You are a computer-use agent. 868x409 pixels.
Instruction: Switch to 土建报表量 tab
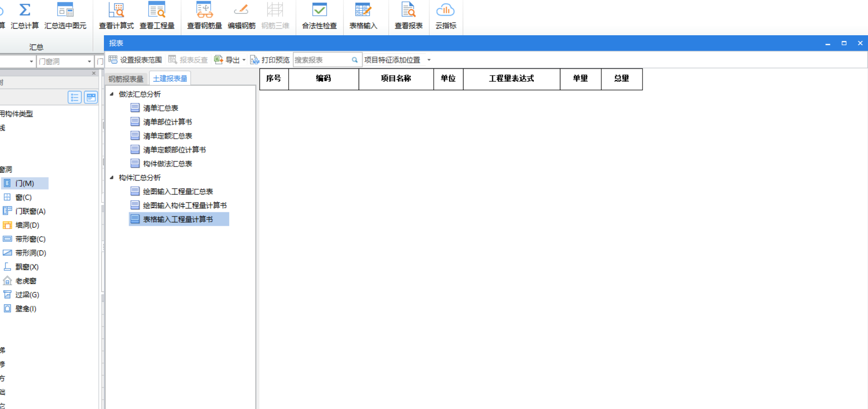tap(170, 78)
